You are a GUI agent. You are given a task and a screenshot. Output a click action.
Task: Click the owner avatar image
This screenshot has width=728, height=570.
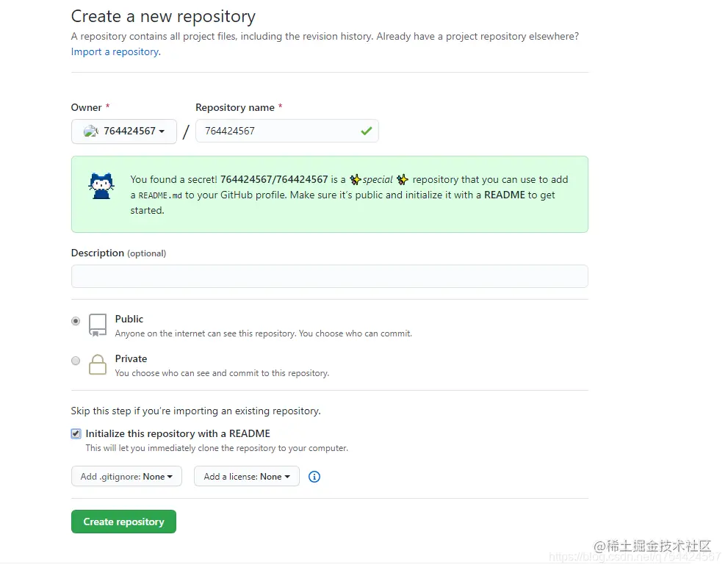[90, 131]
